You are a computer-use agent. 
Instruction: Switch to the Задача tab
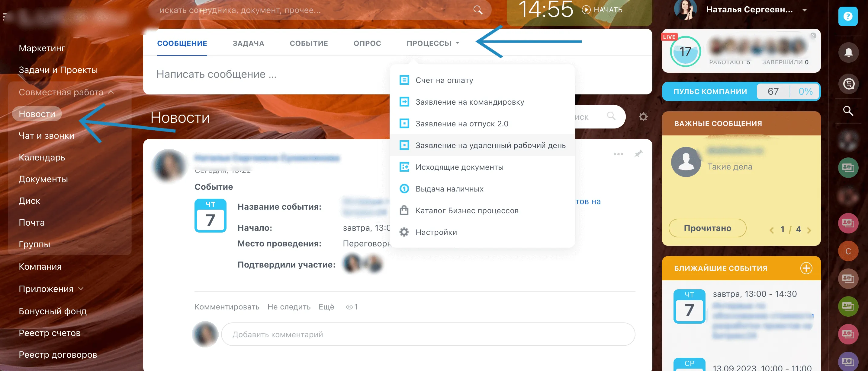coord(248,43)
